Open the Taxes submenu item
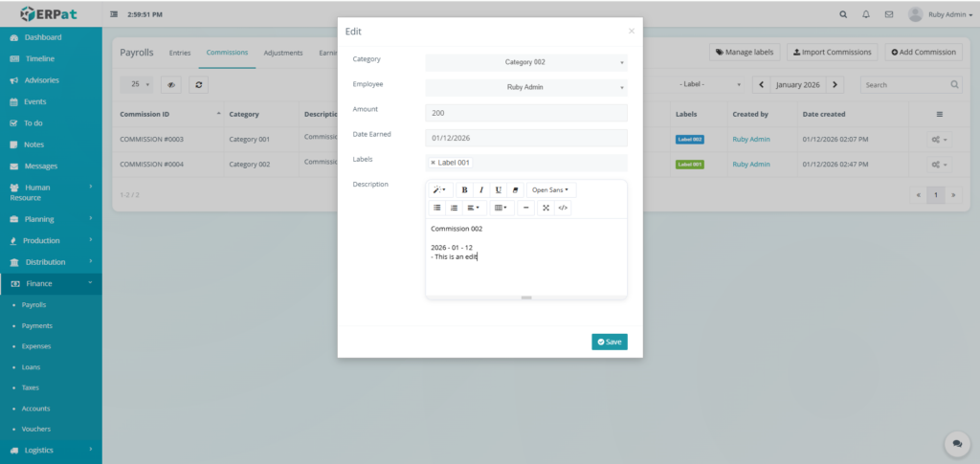The height and width of the screenshot is (464, 980). coord(30,387)
